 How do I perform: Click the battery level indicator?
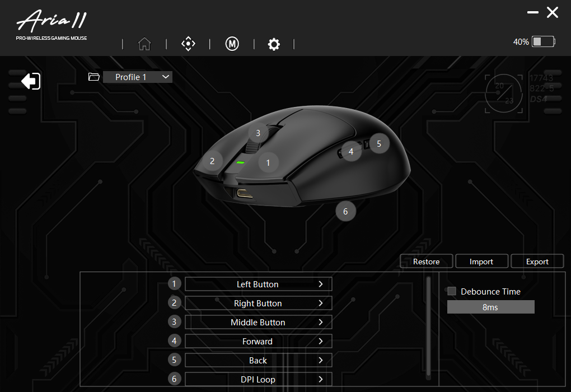coord(542,42)
